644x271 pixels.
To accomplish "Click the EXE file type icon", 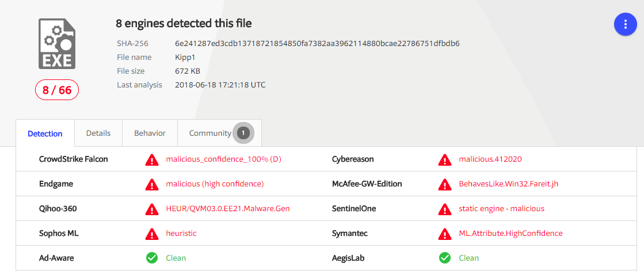I will click(x=57, y=44).
